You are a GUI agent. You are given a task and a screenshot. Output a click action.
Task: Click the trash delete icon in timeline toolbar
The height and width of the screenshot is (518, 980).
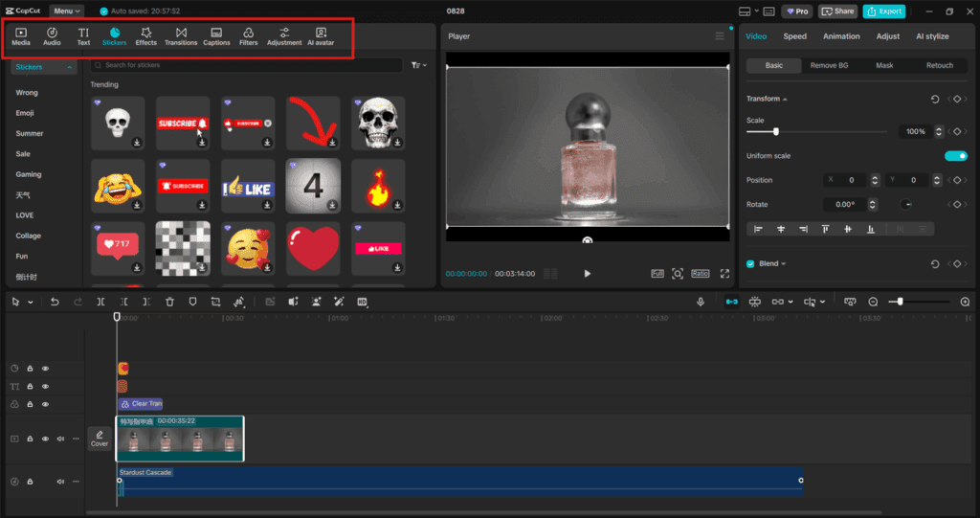169,302
